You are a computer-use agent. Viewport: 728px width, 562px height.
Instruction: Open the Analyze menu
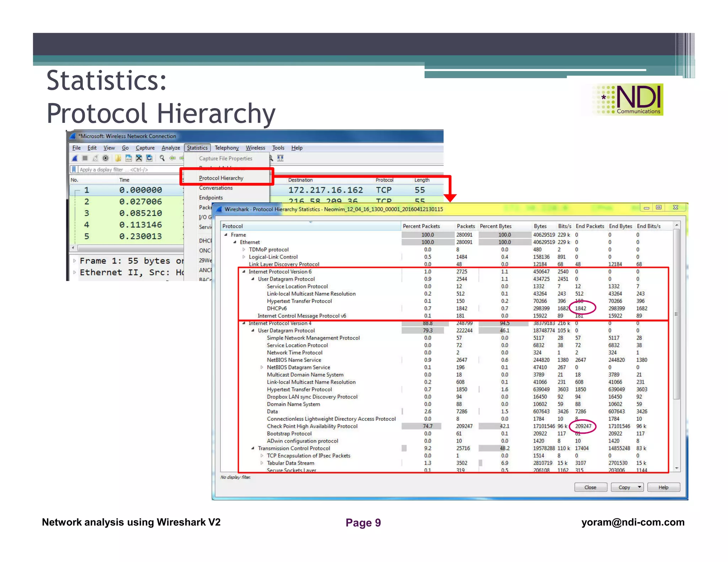click(x=171, y=148)
